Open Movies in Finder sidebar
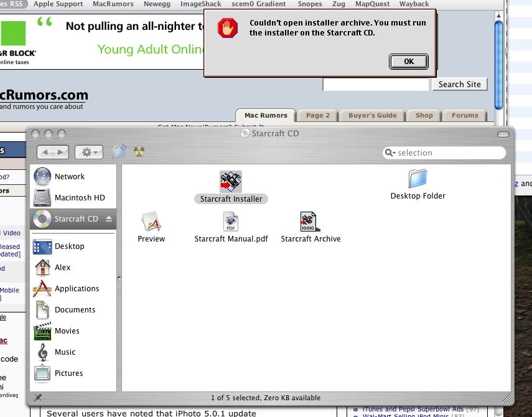The width and height of the screenshot is (532, 417). point(73,331)
